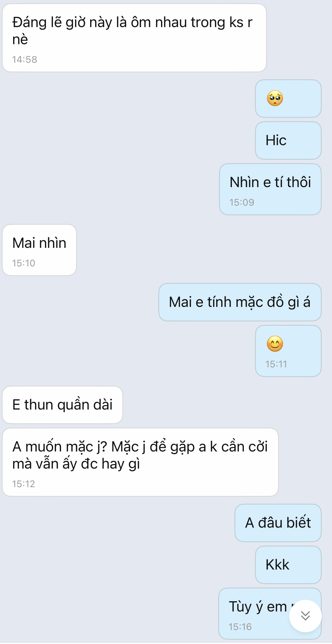Tap the empty chat background beside "Mai nhìn"
The height and width of the screenshot is (644, 332).
[200, 250]
